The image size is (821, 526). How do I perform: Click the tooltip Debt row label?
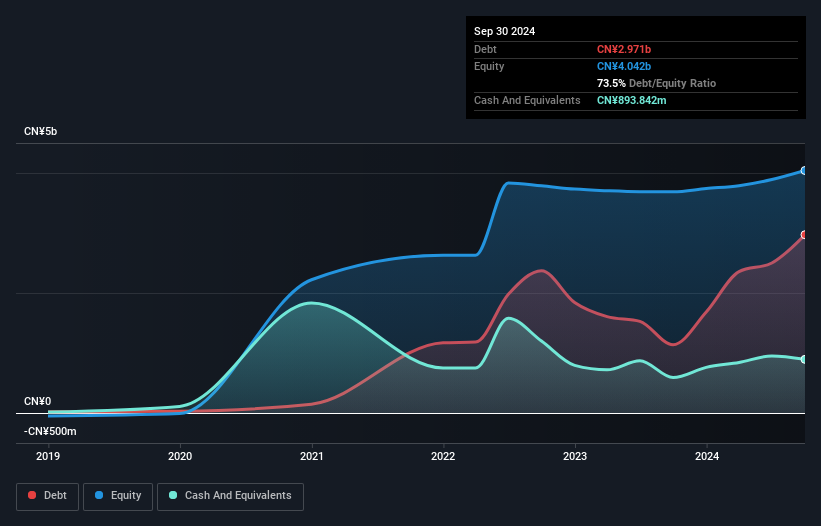tap(485, 49)
